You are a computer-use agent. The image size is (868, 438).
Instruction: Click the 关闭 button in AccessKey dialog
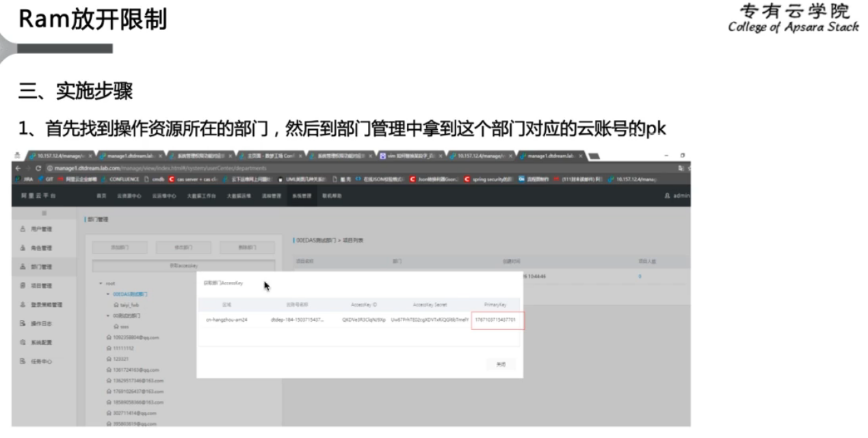click(x=501, y=364)
